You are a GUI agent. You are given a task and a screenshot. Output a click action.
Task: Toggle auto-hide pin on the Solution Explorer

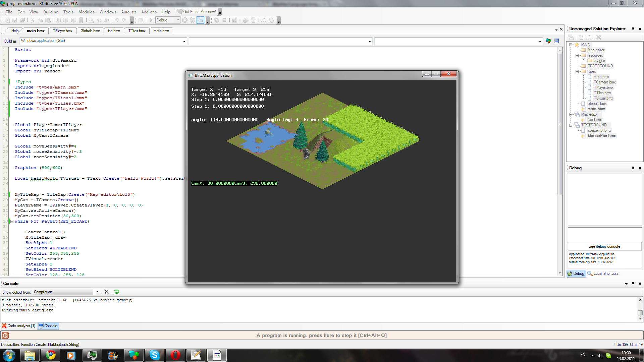click(633, 29)
